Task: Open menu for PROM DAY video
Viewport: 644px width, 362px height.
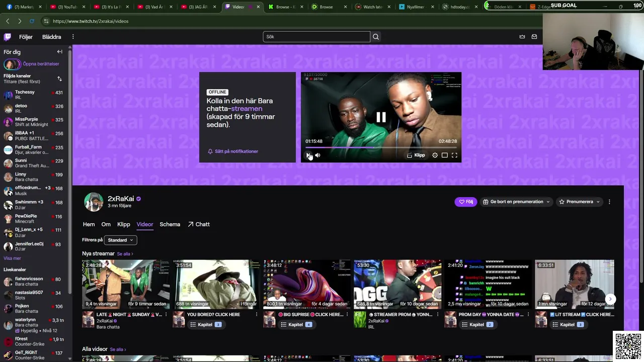Action: coord(528,315)
